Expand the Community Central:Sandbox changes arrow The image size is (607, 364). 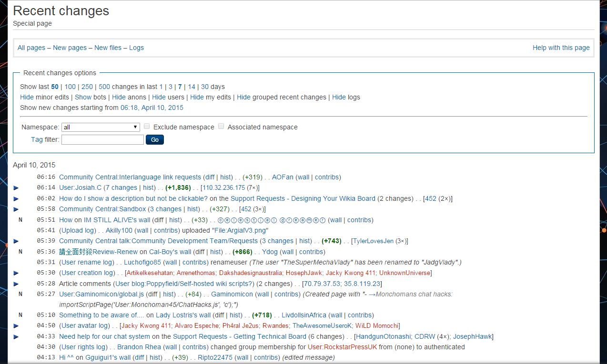[16, 209]
